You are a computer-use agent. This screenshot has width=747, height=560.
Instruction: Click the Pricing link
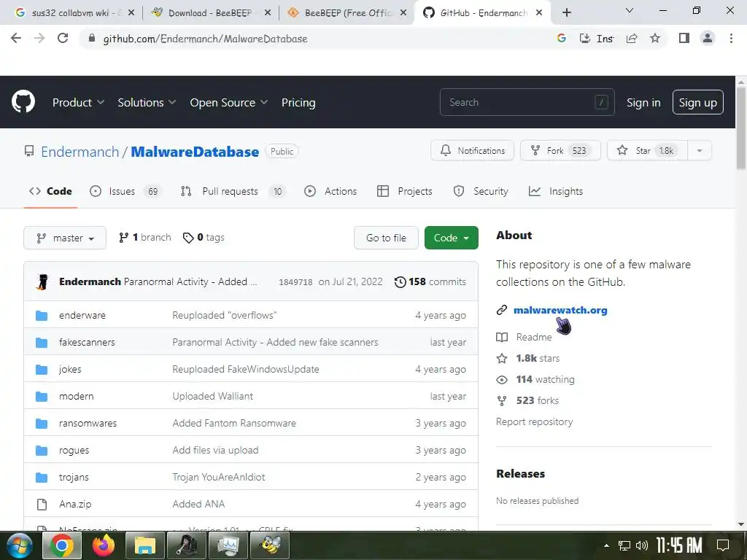(x=298, y=102)
